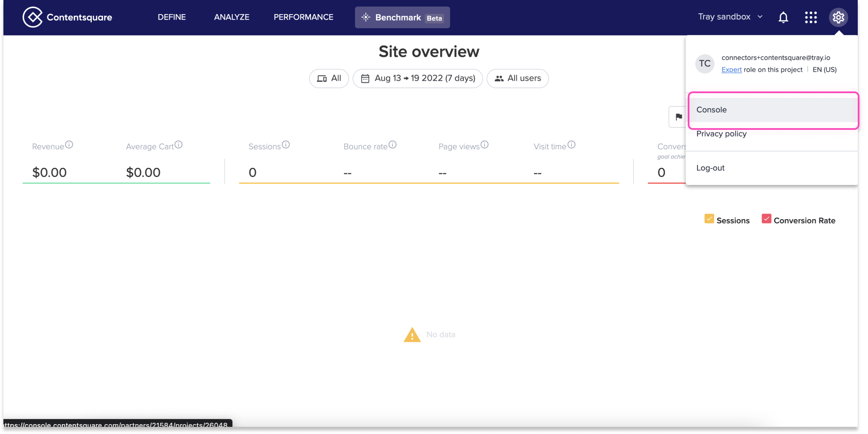Show info for Revenue metric
868x434 pixels.
point(69,145)
